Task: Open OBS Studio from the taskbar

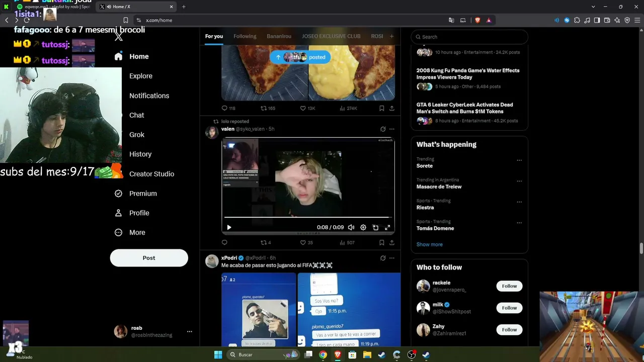Action: pyautogui.click(x=411, y=355)
